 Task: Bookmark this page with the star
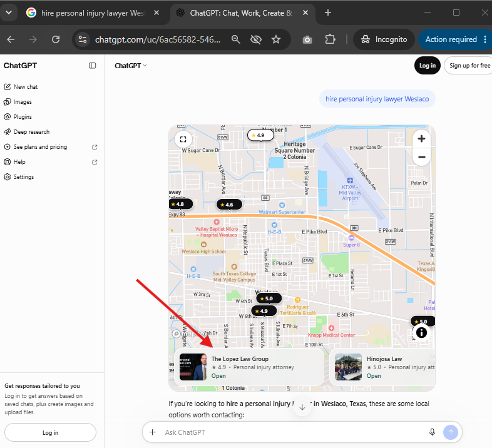276,39
